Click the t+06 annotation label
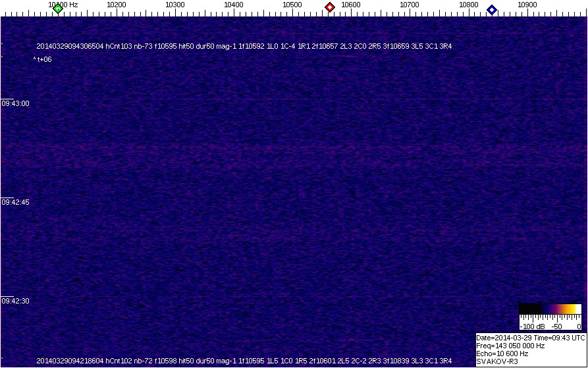This screenshot has width=588, height=368. coord(43,59)
